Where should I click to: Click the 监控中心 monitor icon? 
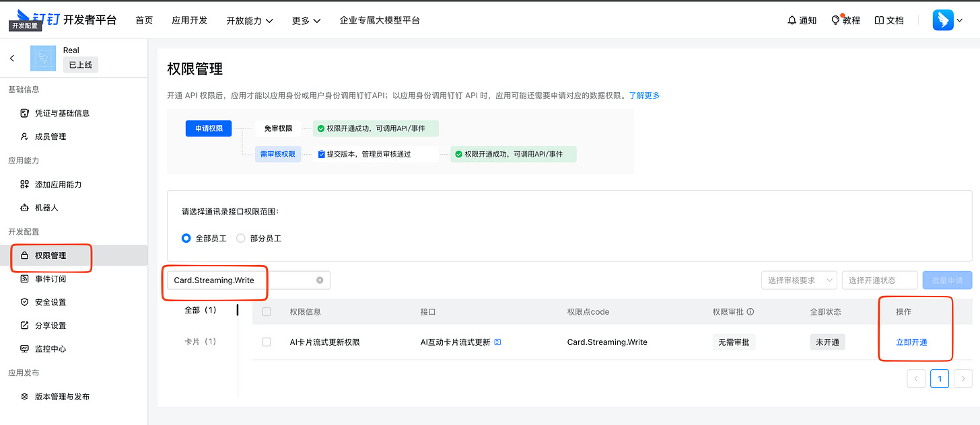click(25, 349)
